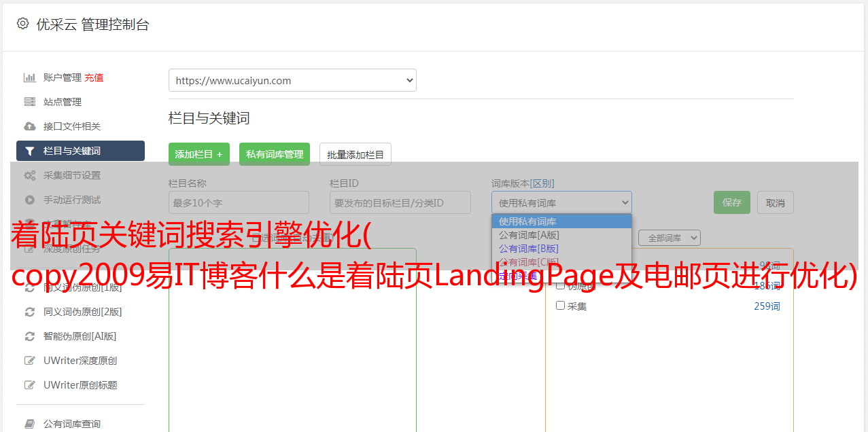This screenshot has height=432, width=868.
Task: Click the gear icon beside 优采云 管理控制台
Action: click(x=23, y=24)
